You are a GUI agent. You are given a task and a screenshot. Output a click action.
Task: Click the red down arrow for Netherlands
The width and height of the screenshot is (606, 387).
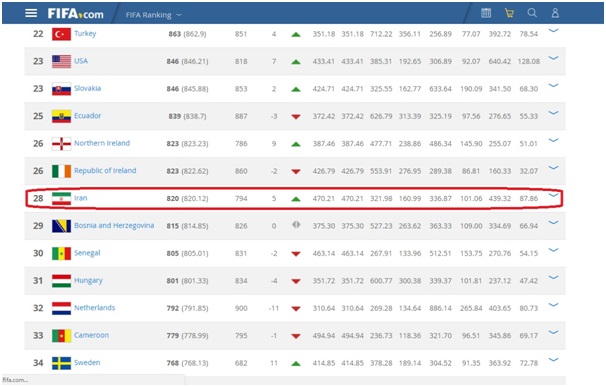[x=296, y=309]
